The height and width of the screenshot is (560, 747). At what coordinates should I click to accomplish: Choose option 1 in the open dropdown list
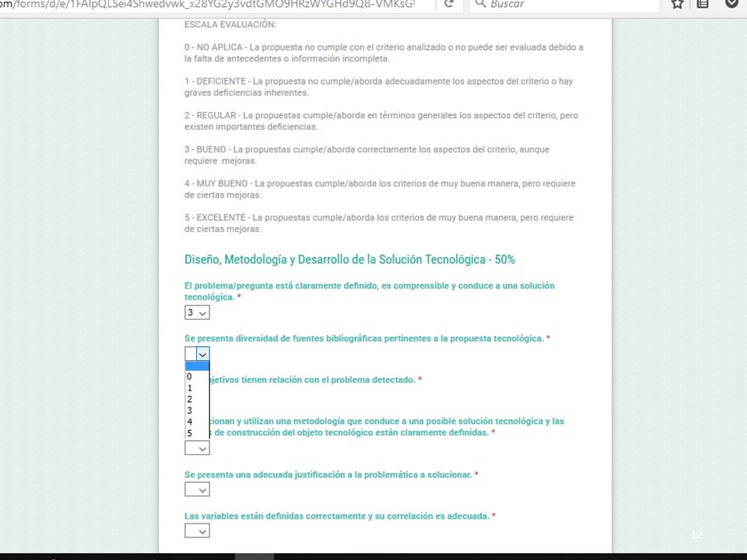(197, 387)
